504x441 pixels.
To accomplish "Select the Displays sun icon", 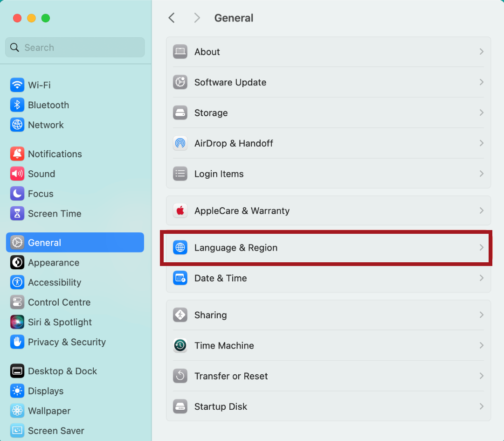I will [17, 391].
